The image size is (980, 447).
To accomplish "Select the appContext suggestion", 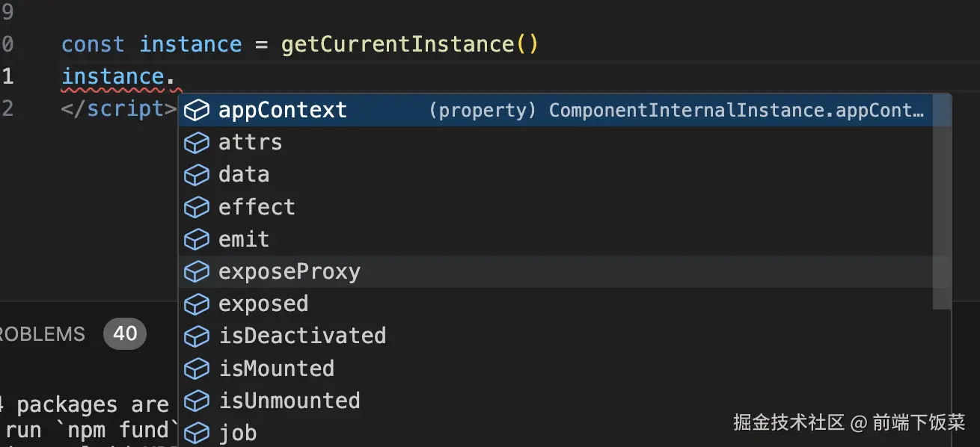I will click(x=283, y=111).
